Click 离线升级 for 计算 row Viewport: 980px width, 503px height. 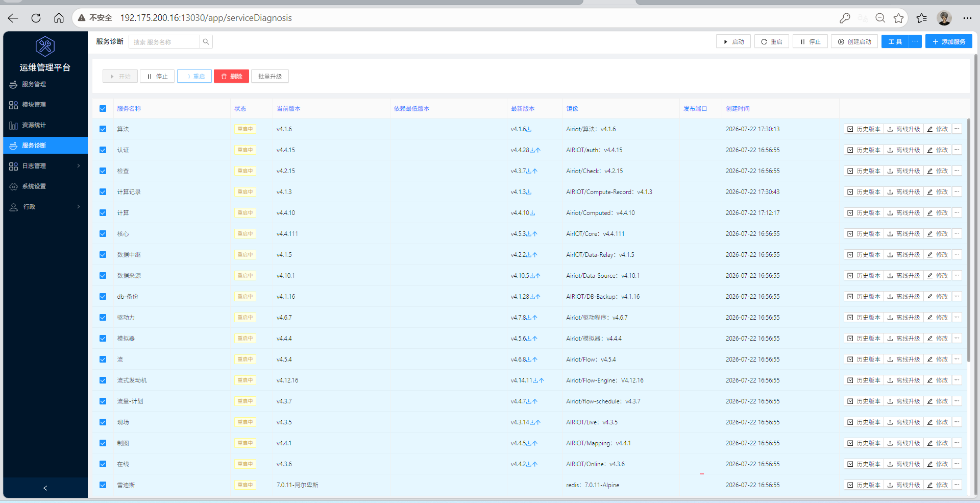click(903, 213)
